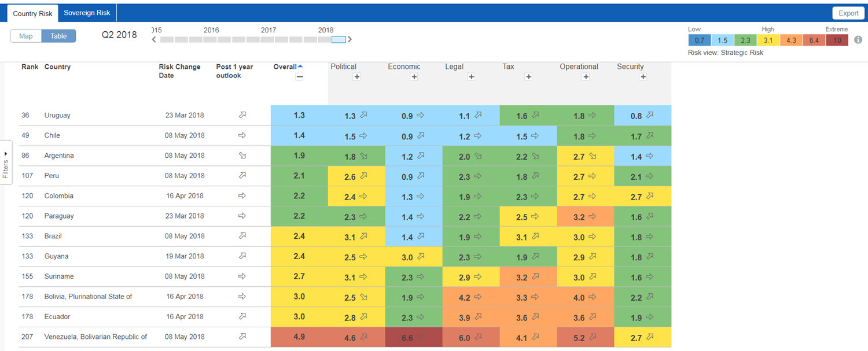The height and width of the screenshot is (351, 868).
Task: Expand the Security column details
Action: tap(643, 77)
